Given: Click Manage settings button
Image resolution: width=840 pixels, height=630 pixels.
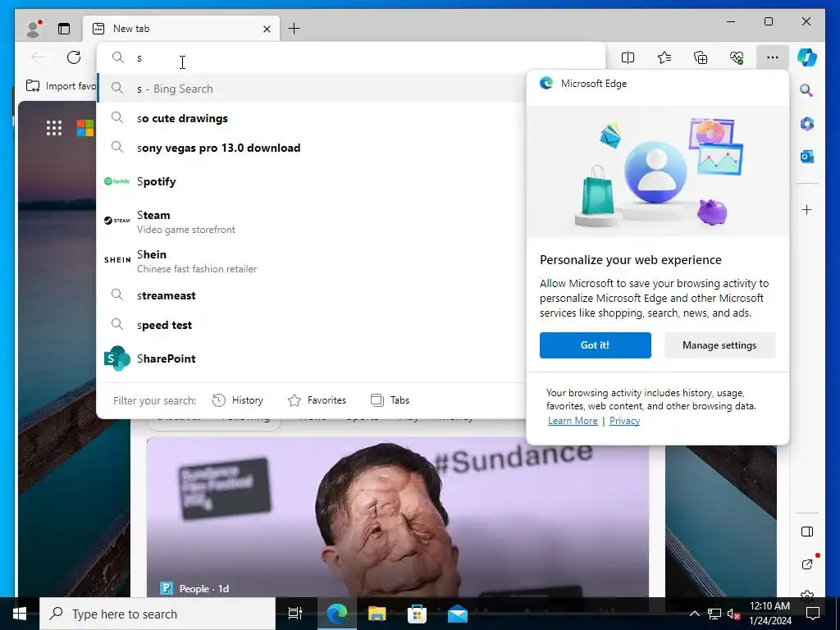Looking at the screenshot, I should click(x=719, y=345).
